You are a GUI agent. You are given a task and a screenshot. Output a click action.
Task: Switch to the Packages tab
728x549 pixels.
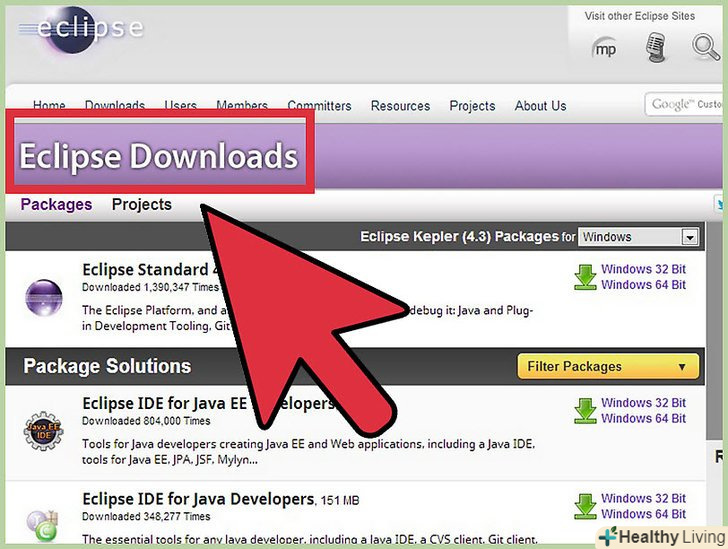(x=56, y=204)
